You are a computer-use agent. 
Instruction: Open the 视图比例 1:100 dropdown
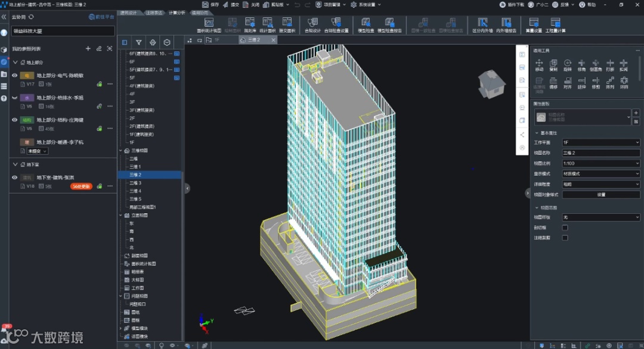click(601, 163)
